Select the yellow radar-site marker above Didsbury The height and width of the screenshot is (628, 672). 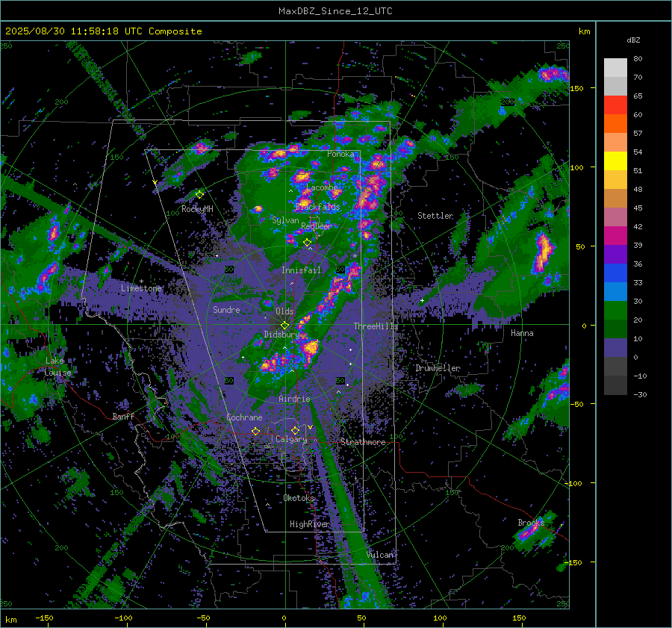284,326
